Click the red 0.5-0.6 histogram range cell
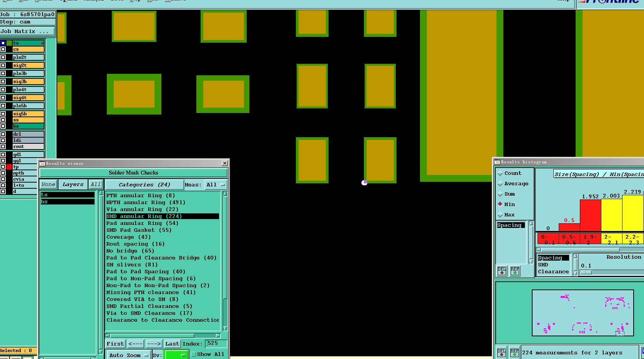 tap(569, 239)
